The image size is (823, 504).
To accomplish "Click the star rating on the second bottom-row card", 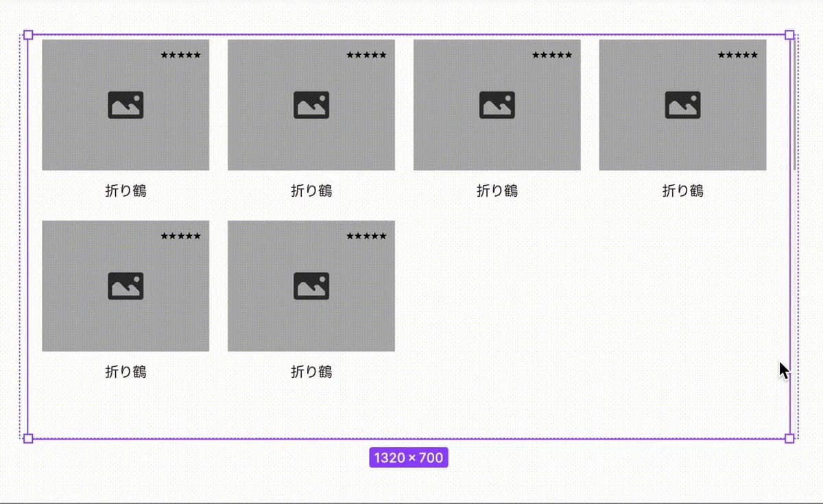I will (366, 236).
